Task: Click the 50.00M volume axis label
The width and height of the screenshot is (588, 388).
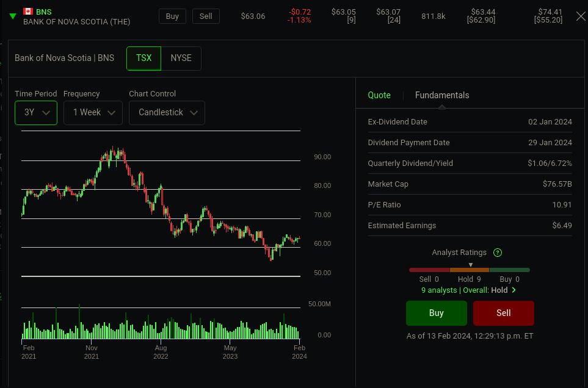Action: [319, 304]
